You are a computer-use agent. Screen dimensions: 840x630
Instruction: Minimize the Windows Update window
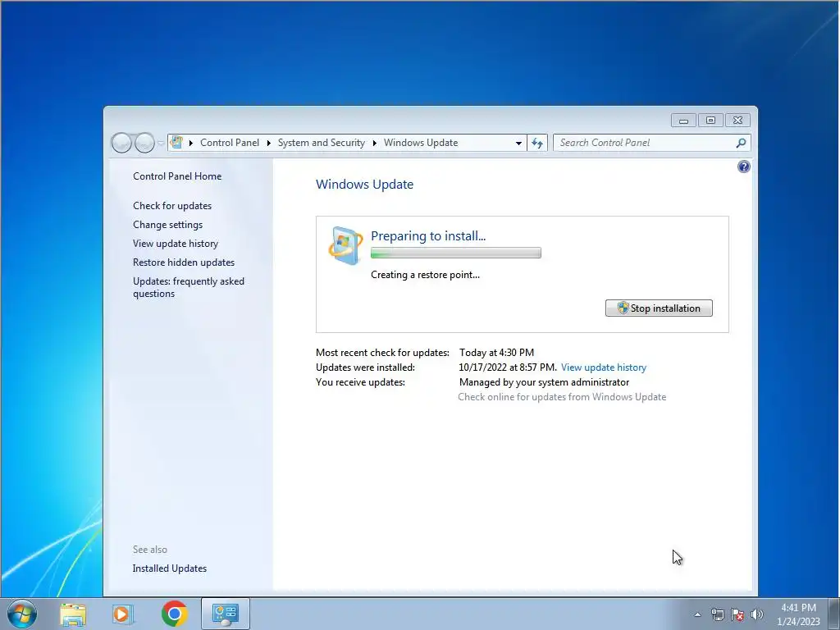tap(683, 121)
